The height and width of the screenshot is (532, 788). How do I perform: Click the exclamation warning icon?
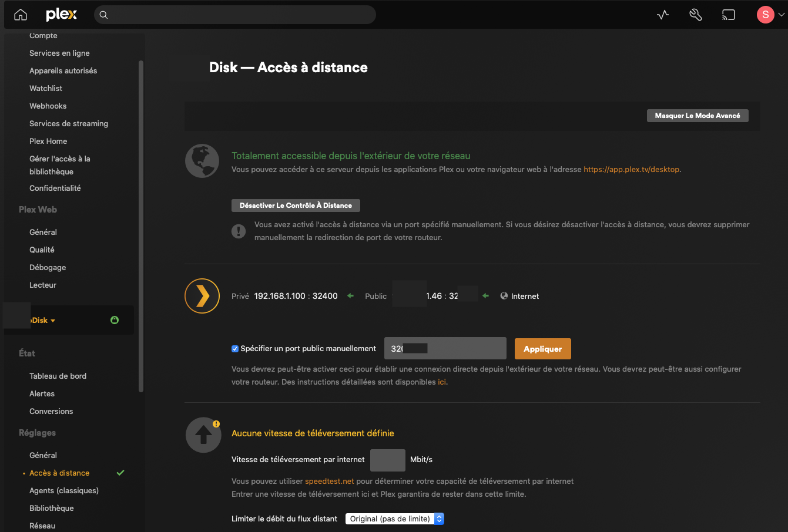coord(238,231)
